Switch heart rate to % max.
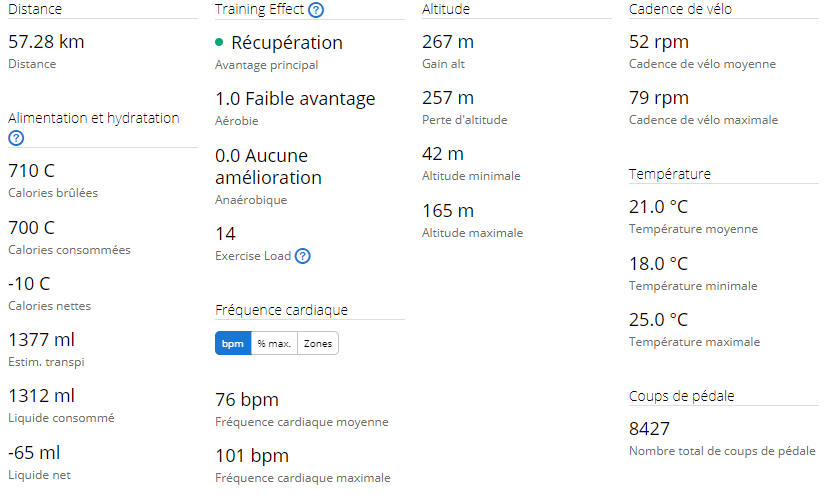The image size is (834, 504). point(274,343)
